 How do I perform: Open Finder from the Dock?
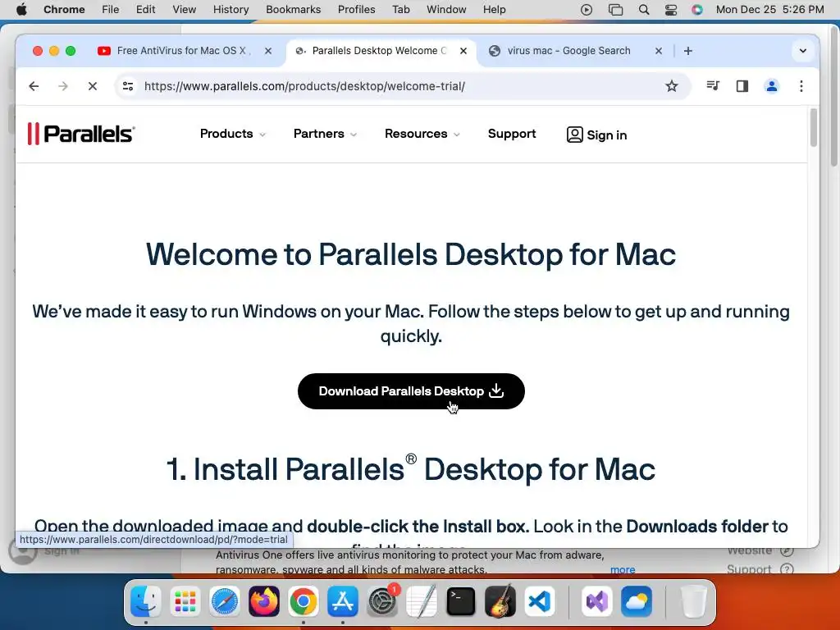coord(146,601)
